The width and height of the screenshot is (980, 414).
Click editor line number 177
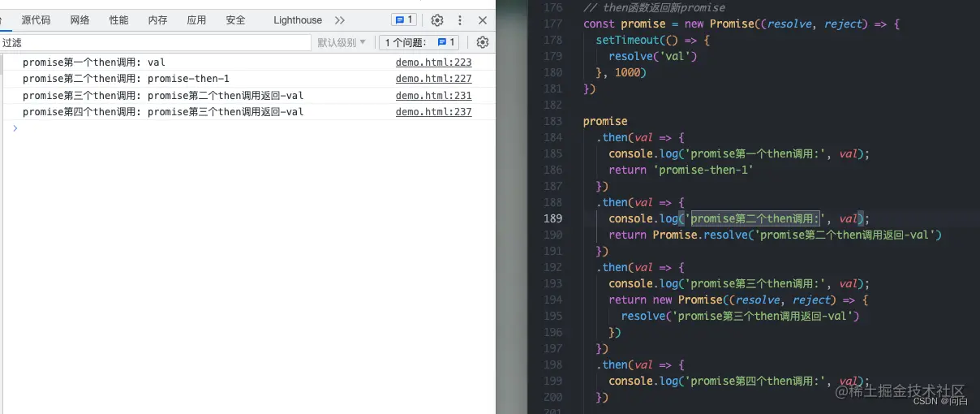tap(552, 24)
